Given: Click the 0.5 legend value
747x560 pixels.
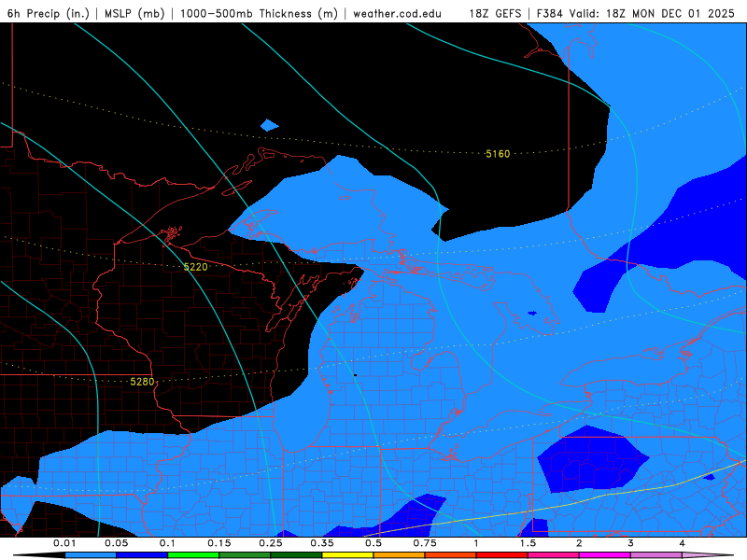Looking at the screenshot, I should [x=373, y=543].
